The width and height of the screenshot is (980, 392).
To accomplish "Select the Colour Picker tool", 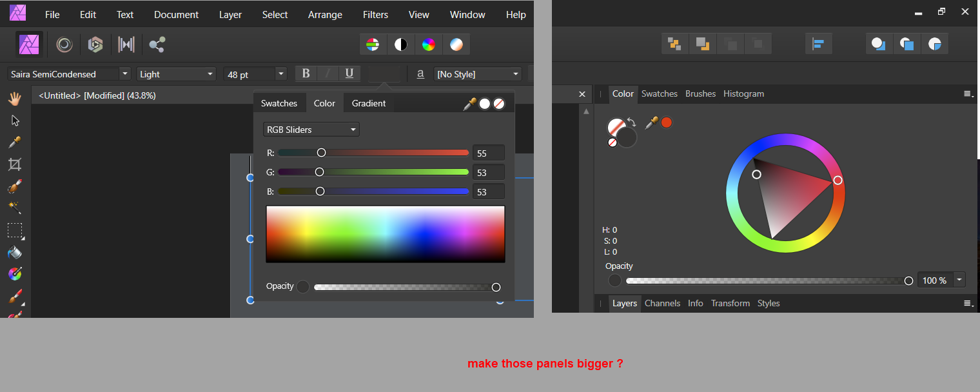I will pyautogui.click(x=14, y=142).
